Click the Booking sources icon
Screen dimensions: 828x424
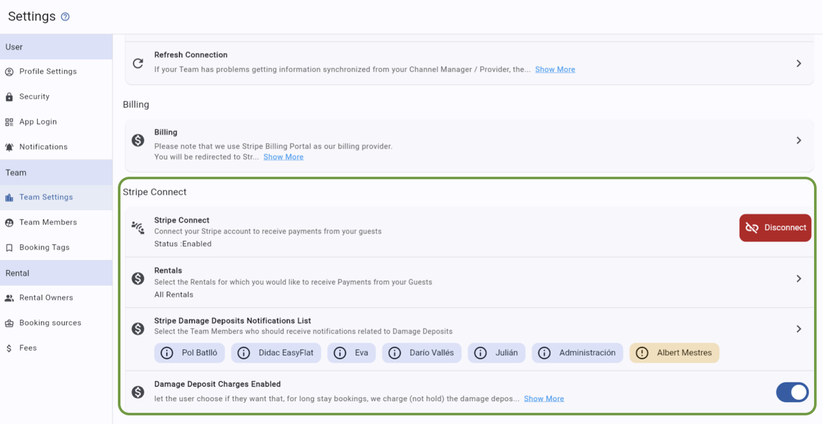point(9,323)
